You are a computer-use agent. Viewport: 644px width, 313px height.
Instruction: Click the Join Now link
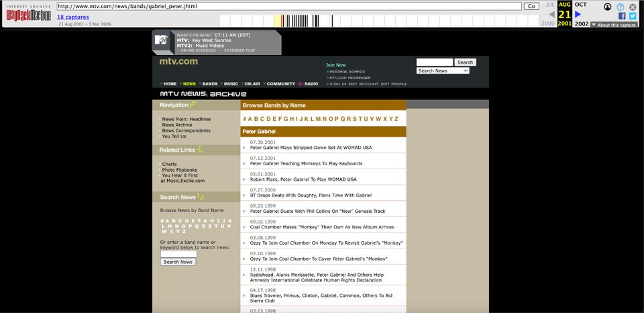pyautogui.click(x=335, y=65)
